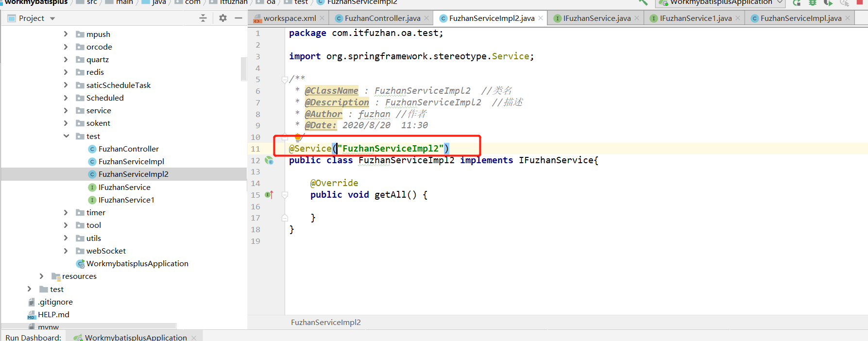Screen dimensions: 868x341
Task: Select the HELP.md file
Action: coord(53,314)
